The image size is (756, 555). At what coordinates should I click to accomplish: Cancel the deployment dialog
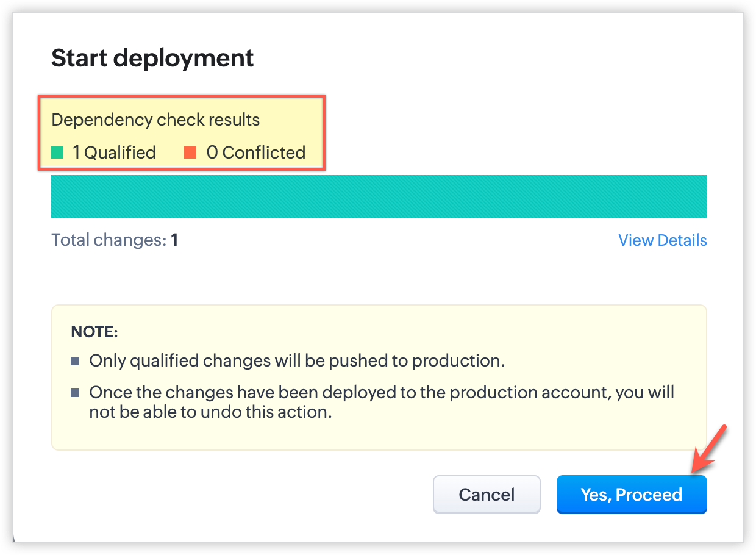click(x=487, y=495)
